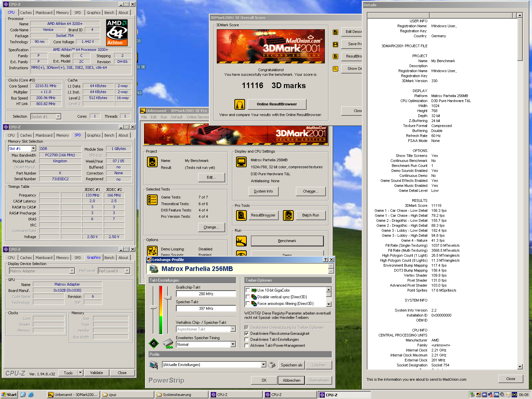The image size is (532, 399).
Task: Enable Use 10-bit GigaColor option
Action: pos(248,290)
